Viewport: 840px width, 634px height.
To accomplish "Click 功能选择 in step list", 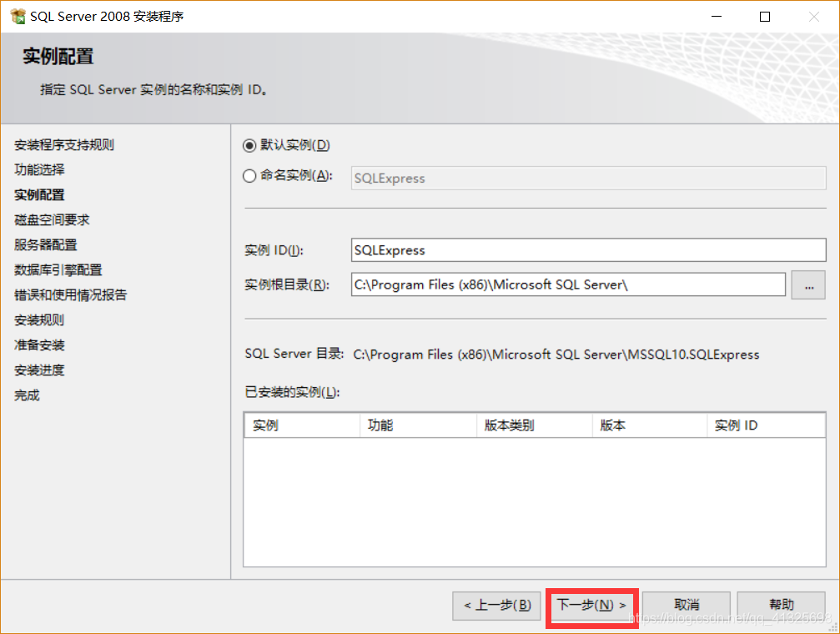I will point(39,170).
